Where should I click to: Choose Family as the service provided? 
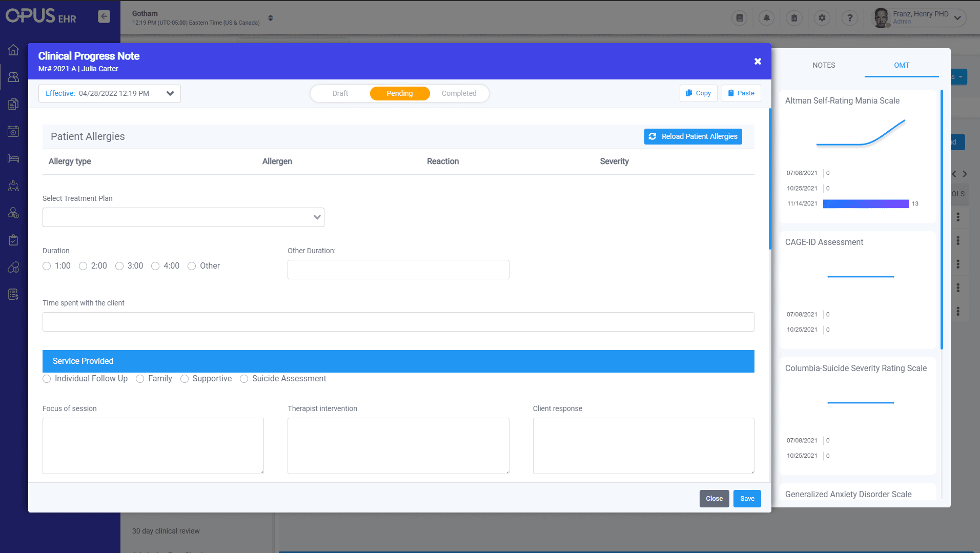coord(140,379)
